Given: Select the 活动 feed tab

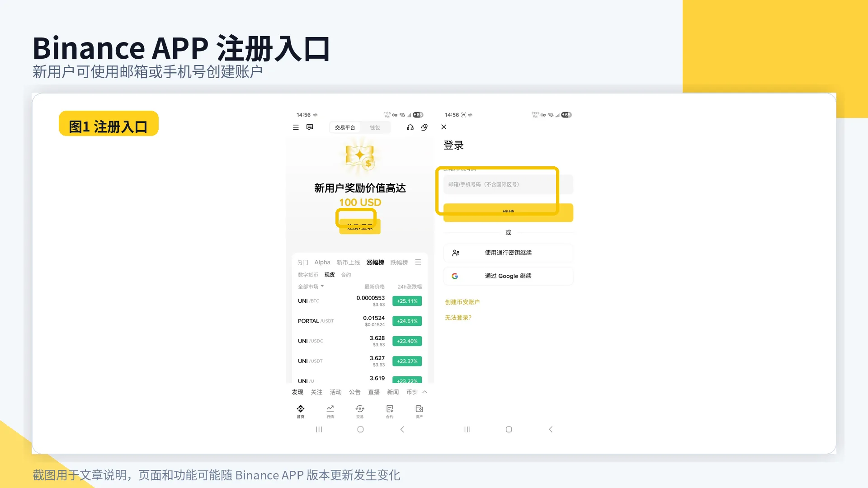Looking at the screenshot, I should (335, 392).
